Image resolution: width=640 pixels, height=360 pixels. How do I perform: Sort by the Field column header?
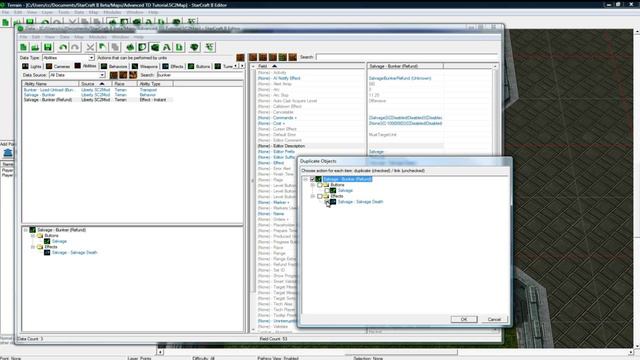click(x=310, y=66)
